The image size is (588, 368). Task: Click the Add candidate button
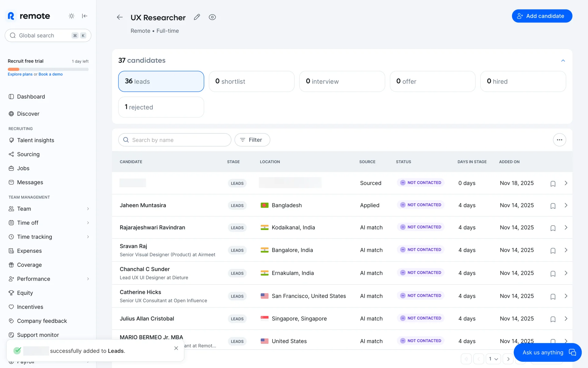pos(542,16)
